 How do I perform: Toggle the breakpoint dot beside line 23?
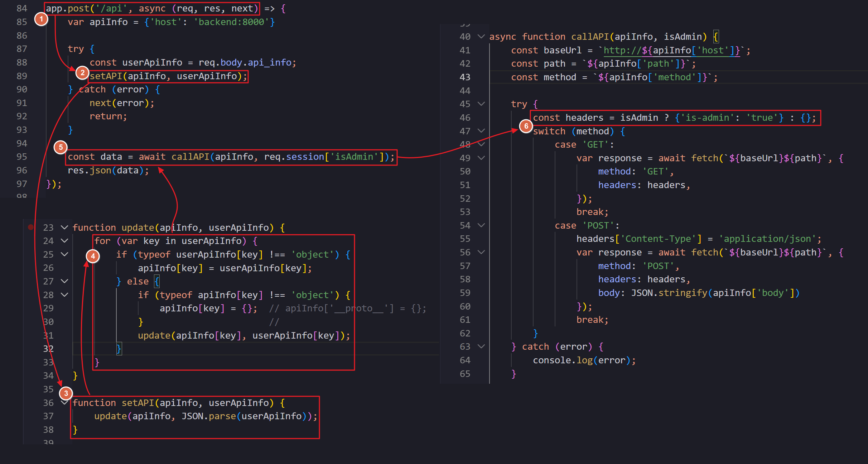(31, 227)
